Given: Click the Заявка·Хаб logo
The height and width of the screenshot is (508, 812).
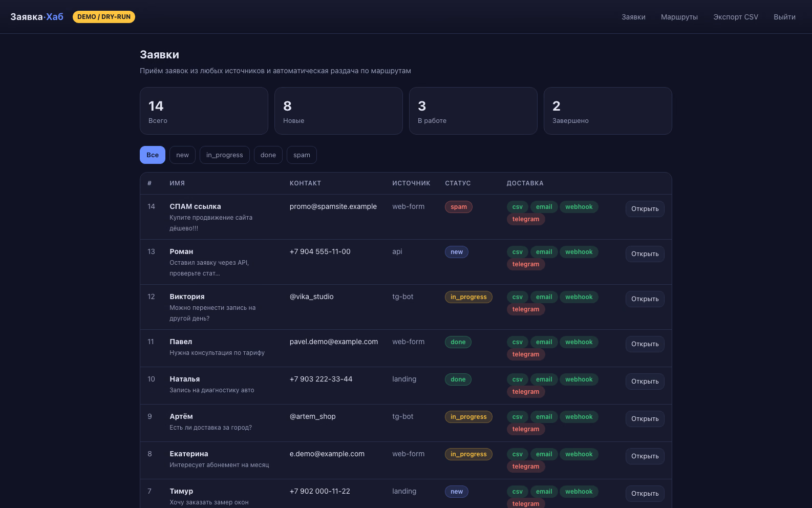Looking at the screenshot, I should point(37,17).
